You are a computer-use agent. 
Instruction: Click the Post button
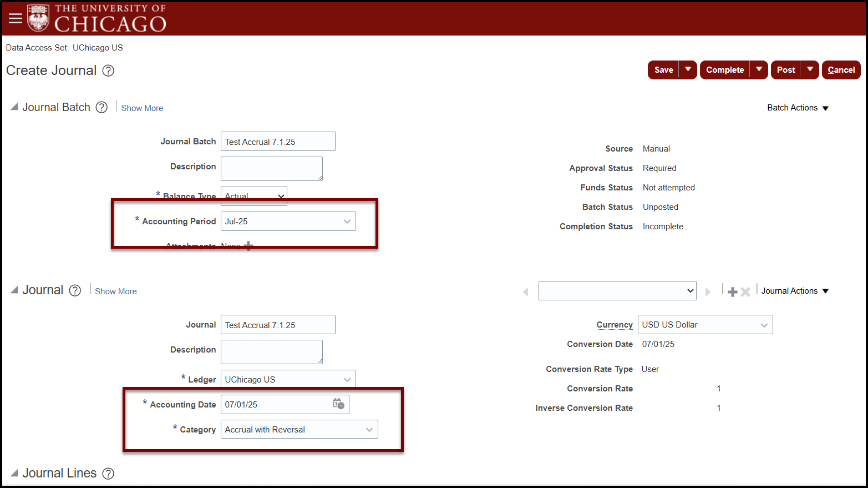click(786, 70)
